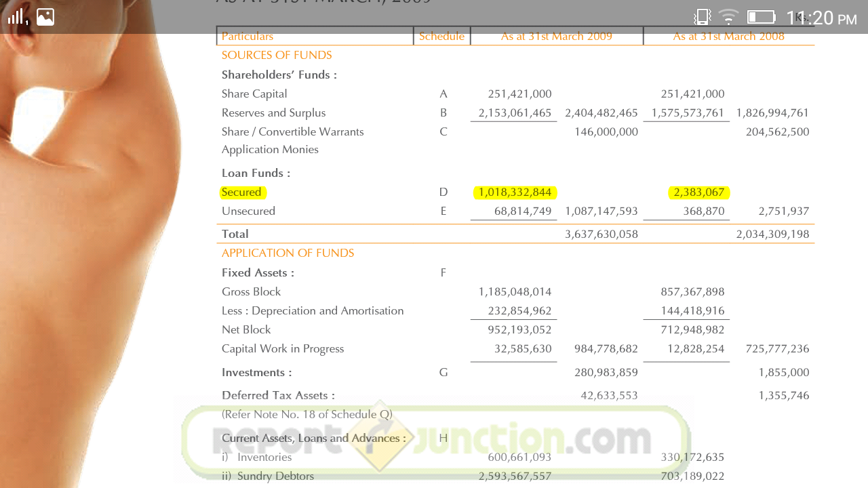Click gross block value 1,185,048,014
Screen dimensions: 868x488
coord(515,291)
